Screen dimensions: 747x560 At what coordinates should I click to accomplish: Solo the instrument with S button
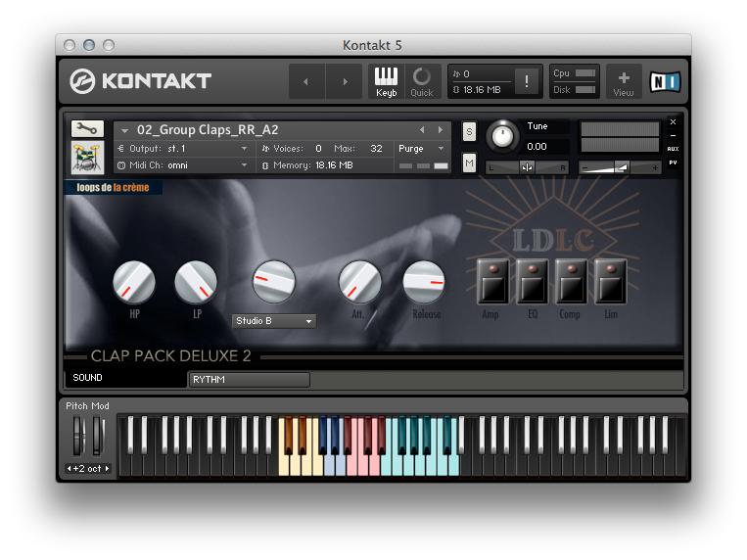pos(469,131)
